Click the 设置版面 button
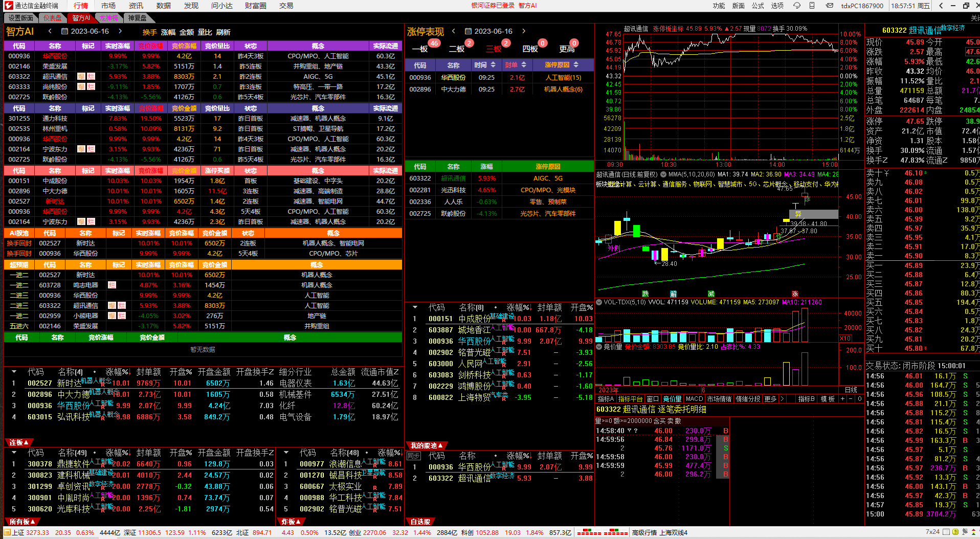Screen dimensions: 980x539 (x=20, y=18)
